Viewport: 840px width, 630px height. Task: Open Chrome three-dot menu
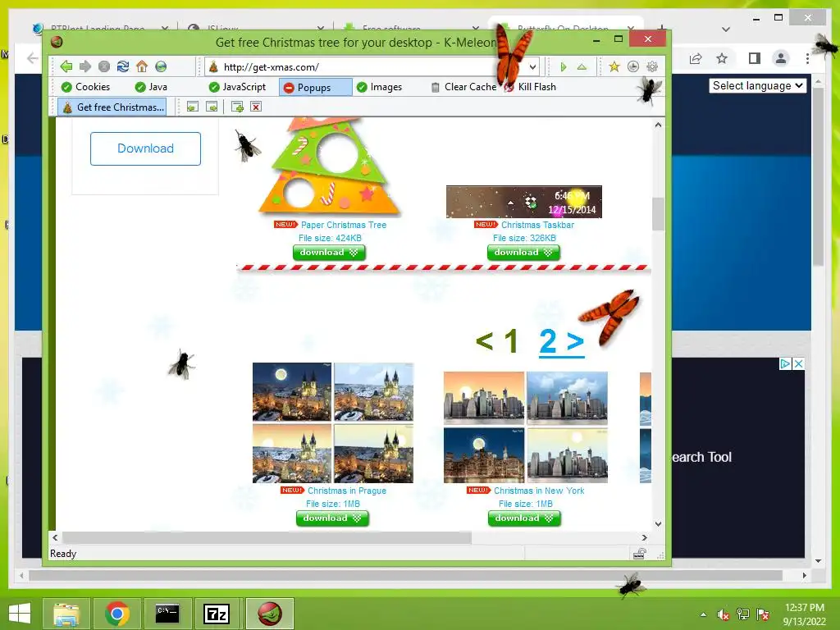807,58
